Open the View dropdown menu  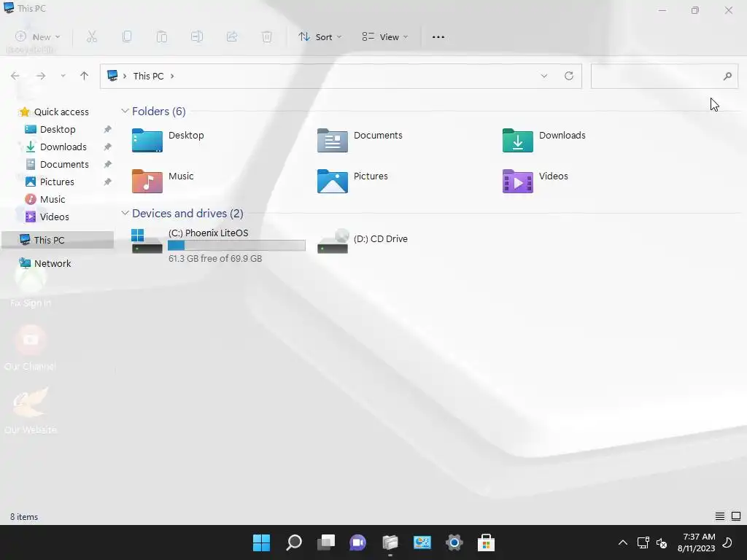pyautogui.click(x=385, y=36)
